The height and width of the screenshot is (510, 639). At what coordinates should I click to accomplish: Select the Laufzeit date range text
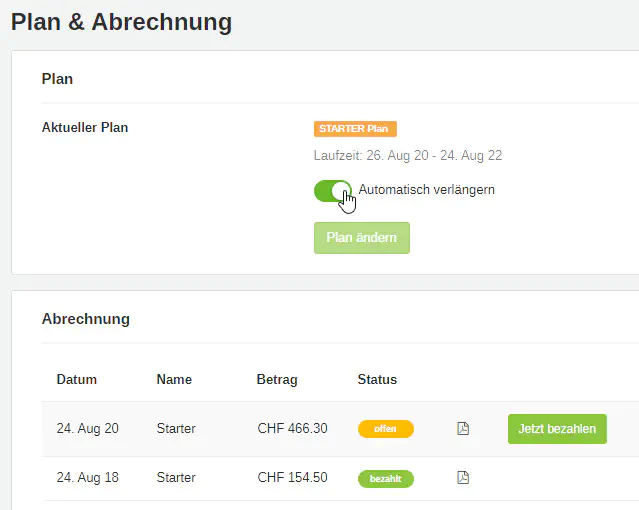tap(408, 156)
